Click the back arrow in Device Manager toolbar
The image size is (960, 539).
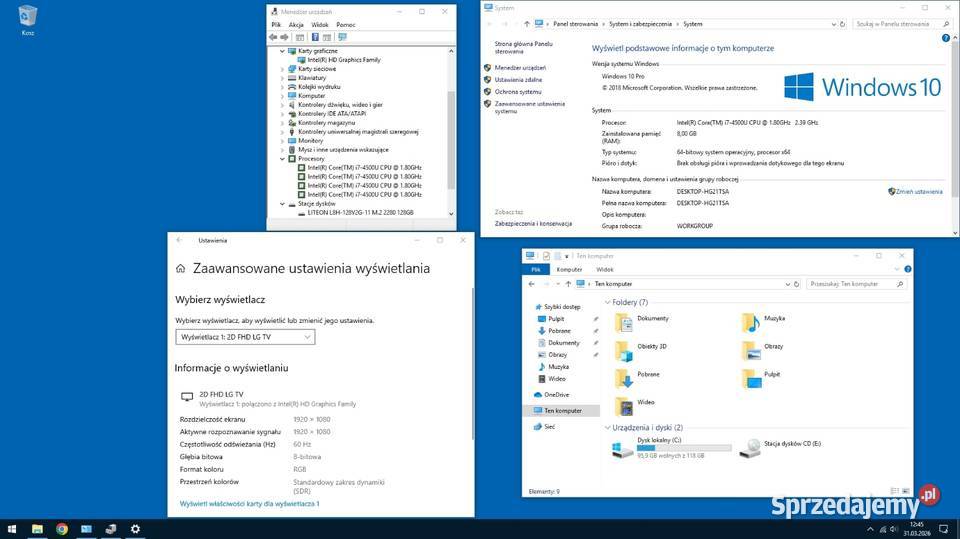coord(273,37)
